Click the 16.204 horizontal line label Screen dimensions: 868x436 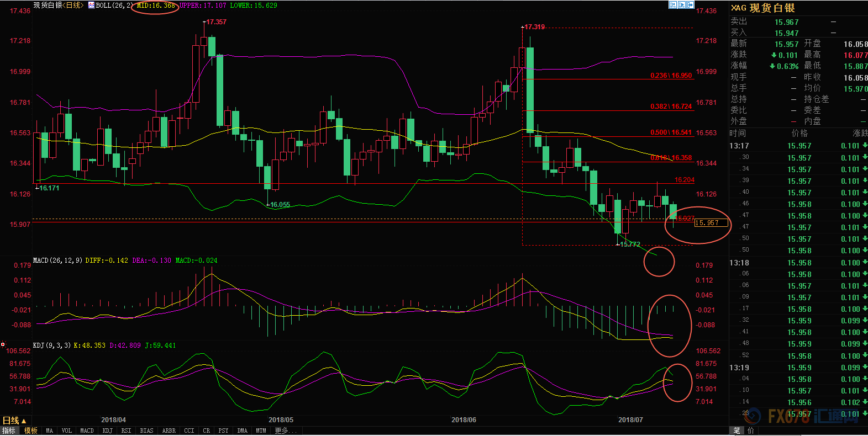click(x=684, y=180)
